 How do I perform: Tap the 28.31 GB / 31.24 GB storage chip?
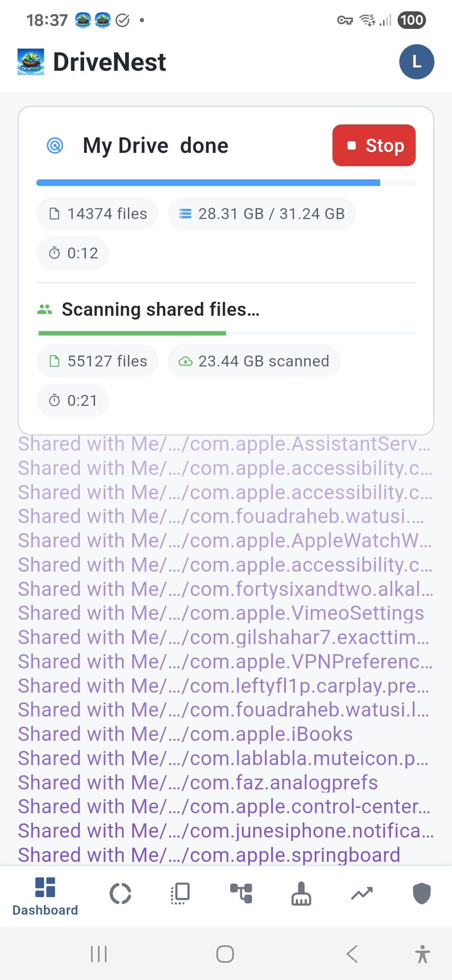(262, 214)
